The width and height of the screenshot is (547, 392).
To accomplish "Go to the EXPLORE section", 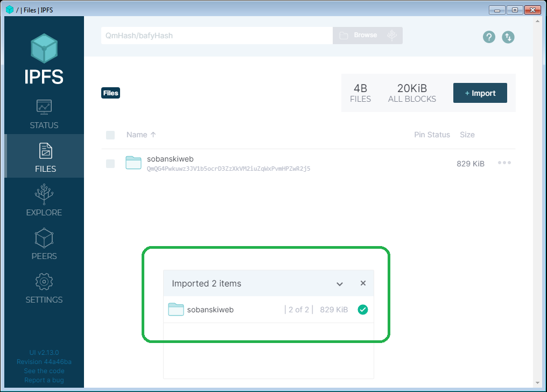I will pyautogui.click(x=44, y=212).
